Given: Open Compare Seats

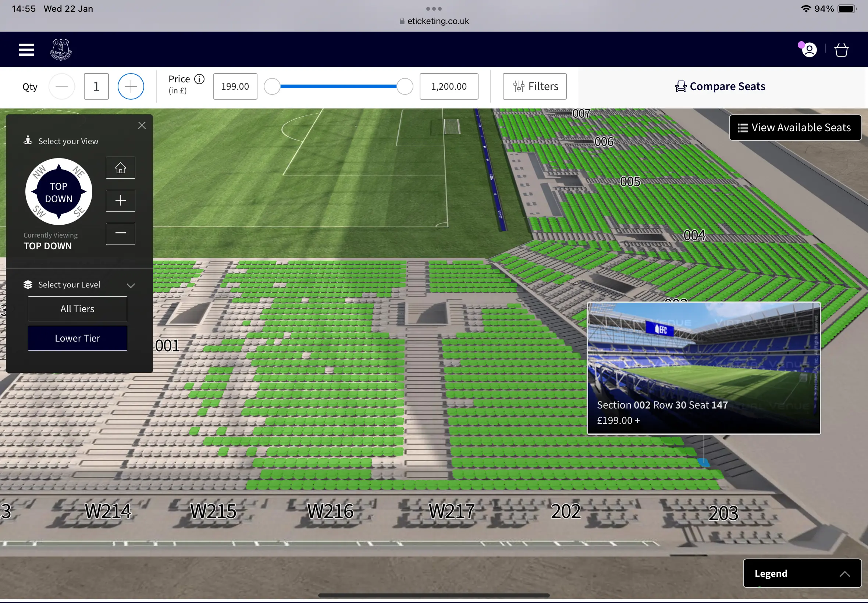Looking at the screenshot, I should pyautogui.click(x=720, y=86).
